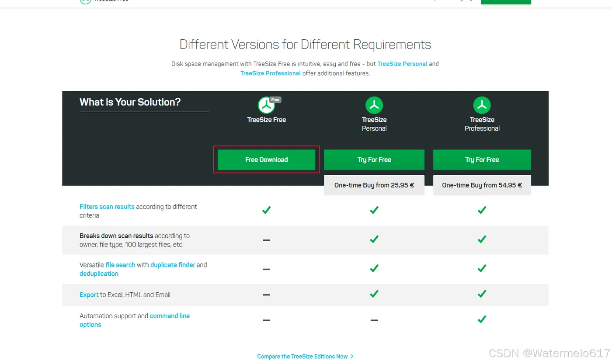612x364 pixels.
Task: Click the Automation support and text
Action: pyautogui.click(x=114, y=316)
